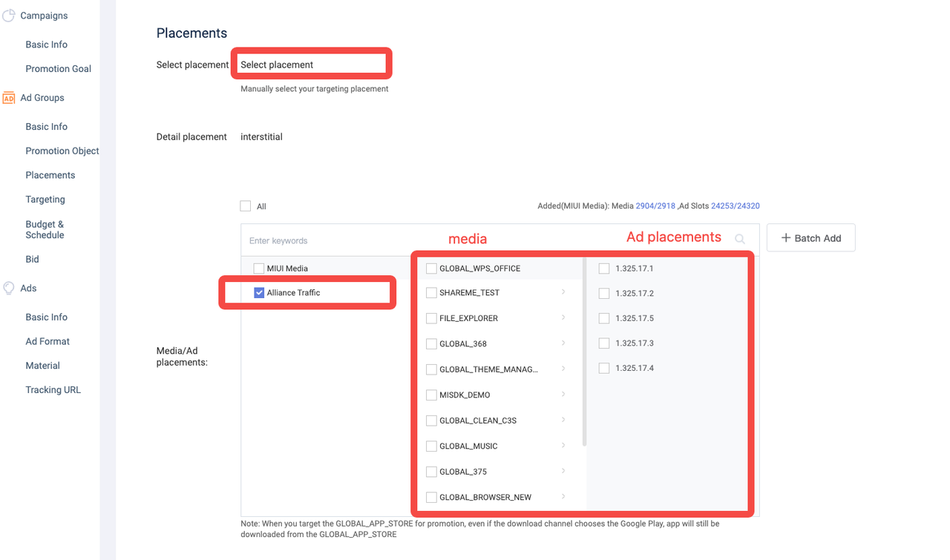The width and height of the screenshot is (950, 560).
Task: Expand FILE_EXPLORER chevron arrow
Action: pos(563,317)
